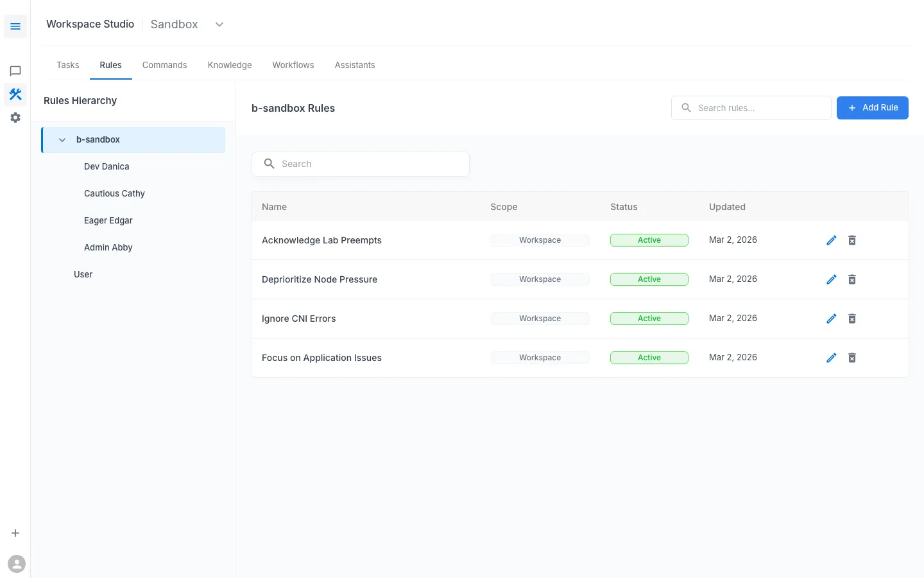Open the settings gear icon
The width and height of the screenshot is (924, 578).
pos(15,118)
